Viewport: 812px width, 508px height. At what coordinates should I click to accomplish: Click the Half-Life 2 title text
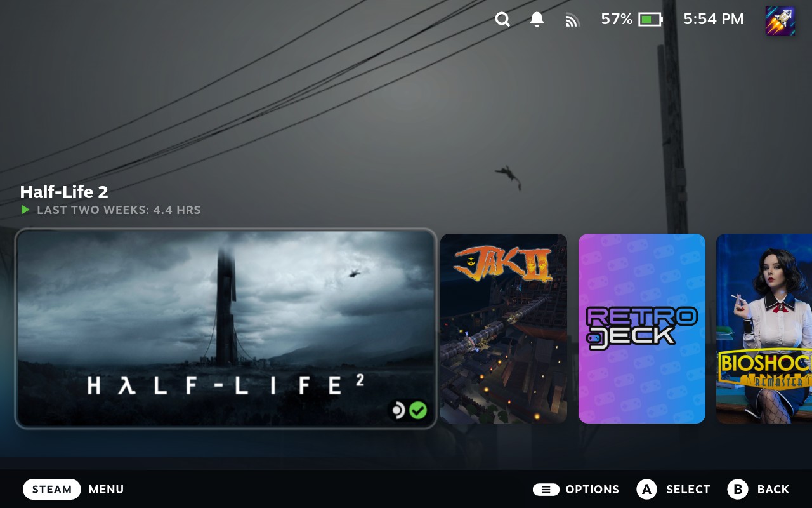64,192
